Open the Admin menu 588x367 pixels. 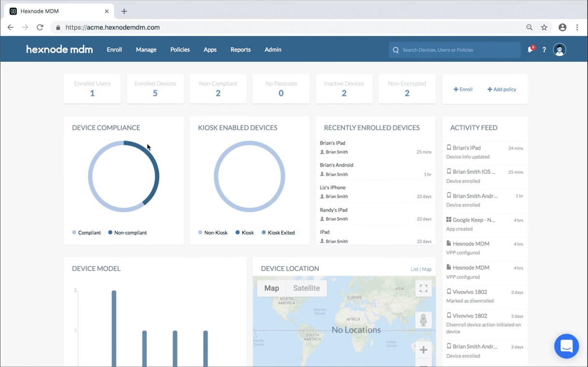273,49
